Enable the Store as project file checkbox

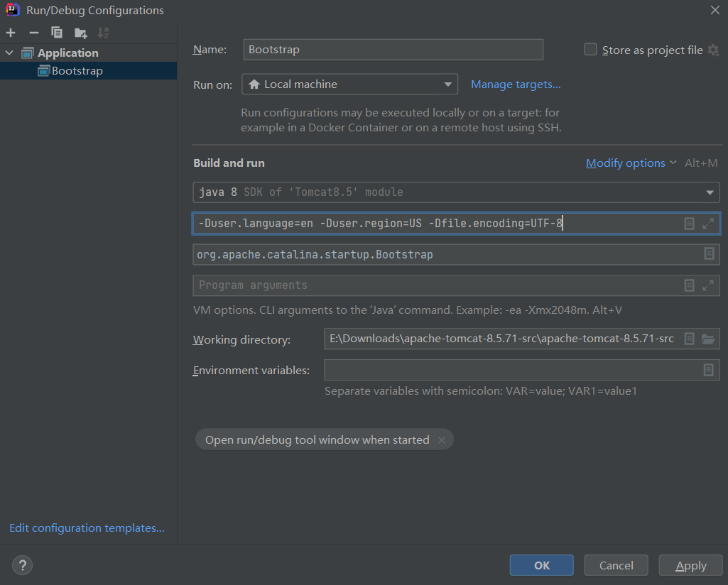(590, 50)
